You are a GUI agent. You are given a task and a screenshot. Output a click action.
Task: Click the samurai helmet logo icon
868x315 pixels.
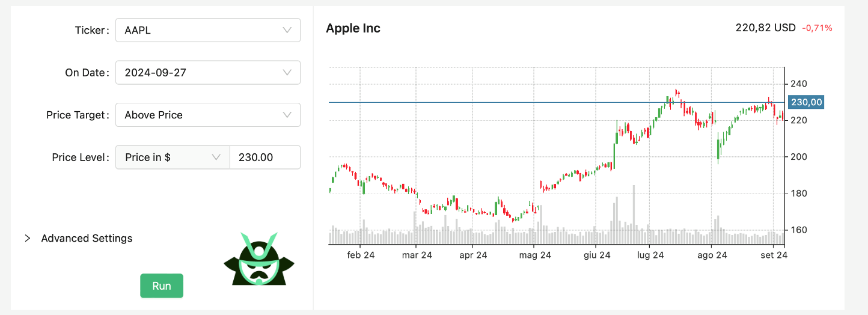coord(259,258)
